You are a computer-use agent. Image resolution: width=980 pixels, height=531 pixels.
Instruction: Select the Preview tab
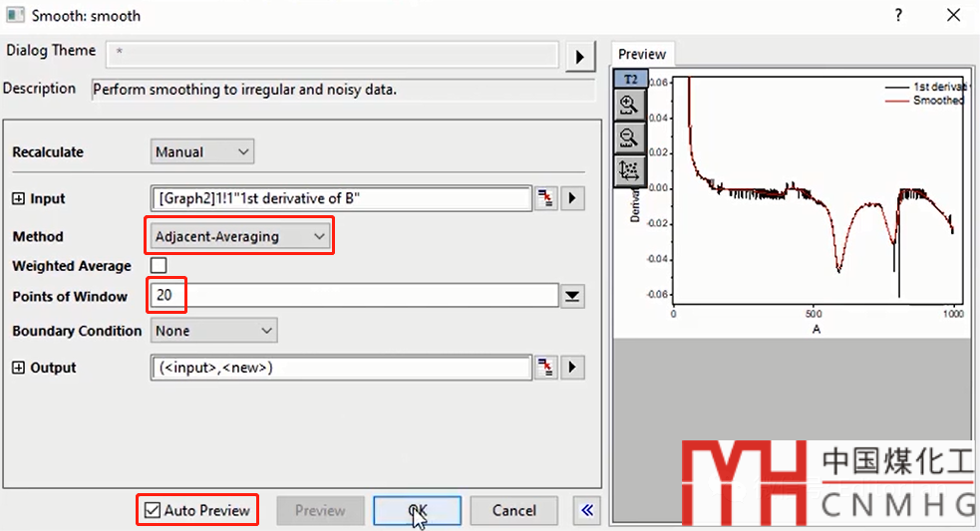pyautogui.click(x=642, y=55)
